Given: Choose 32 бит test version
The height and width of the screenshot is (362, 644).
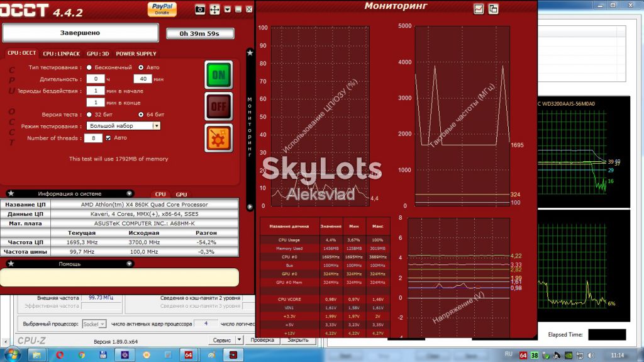Looking at the screenshot, I should point(89,115).
